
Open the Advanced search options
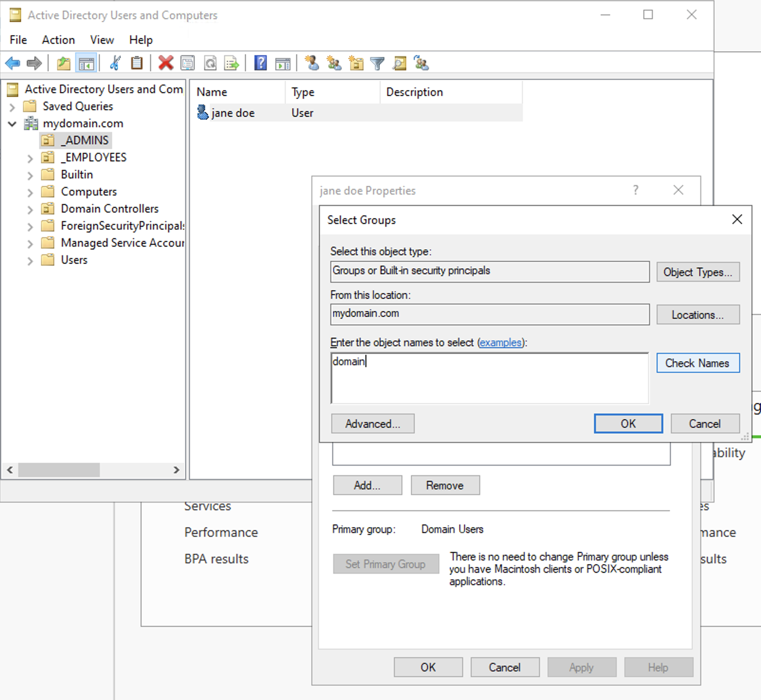point(373,424)
